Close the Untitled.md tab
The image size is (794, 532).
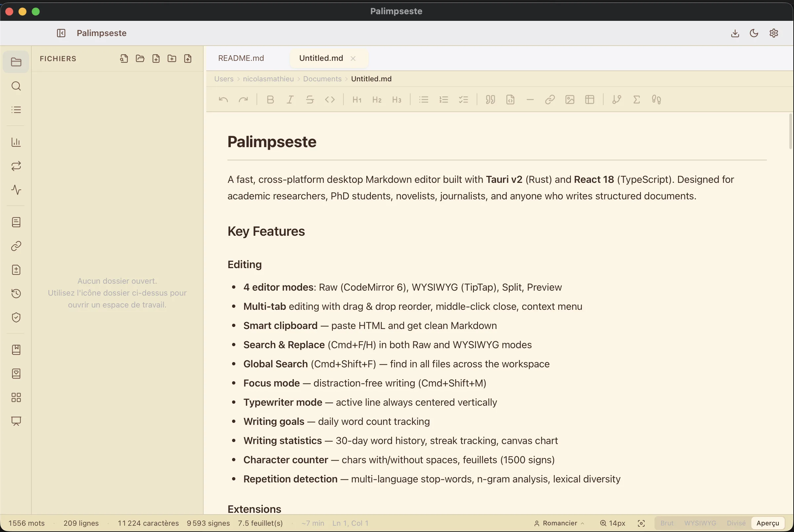[x=353, y=58]
